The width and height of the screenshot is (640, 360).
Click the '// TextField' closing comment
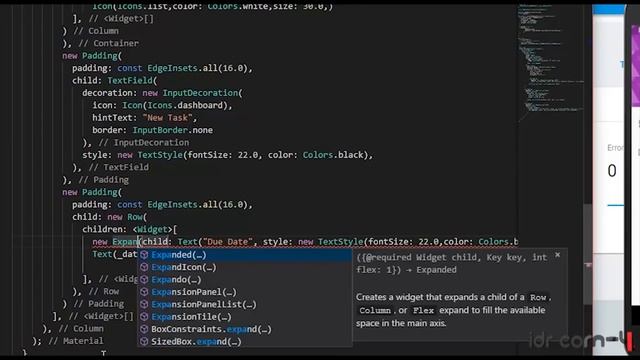(119, 167)
